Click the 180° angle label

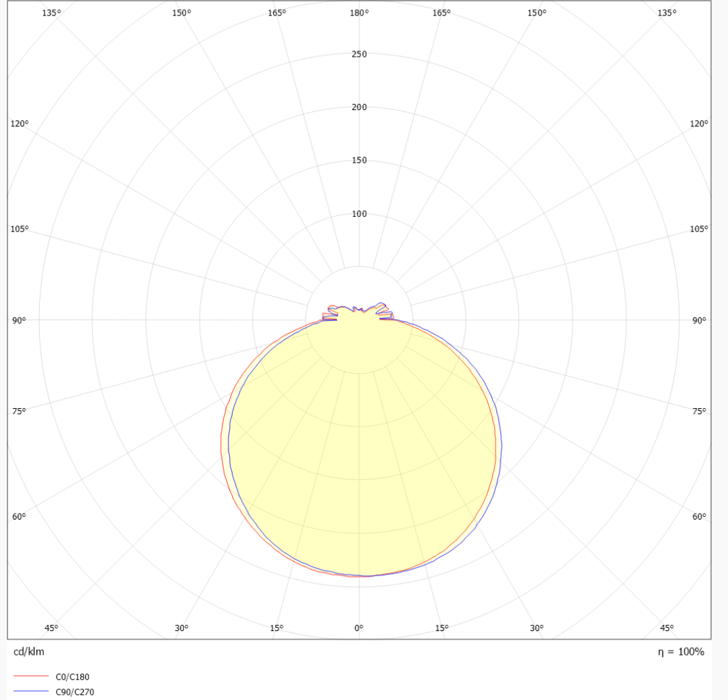point(359,13)
